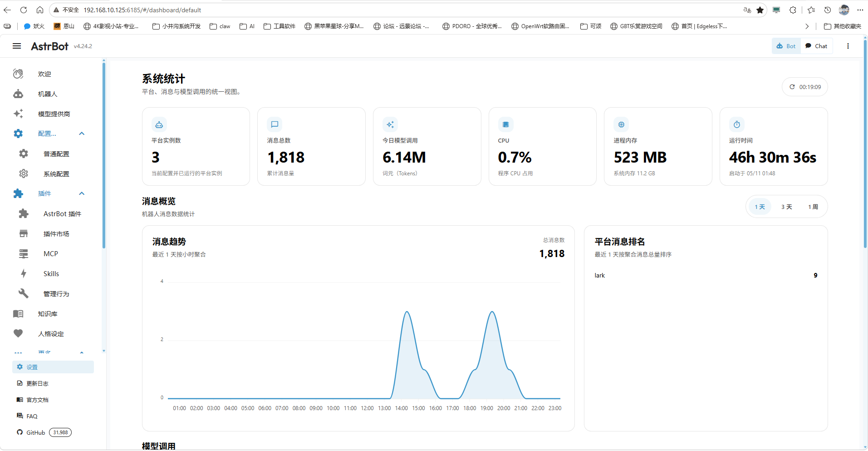Click the lark platform ranking row

click(706, 275)
